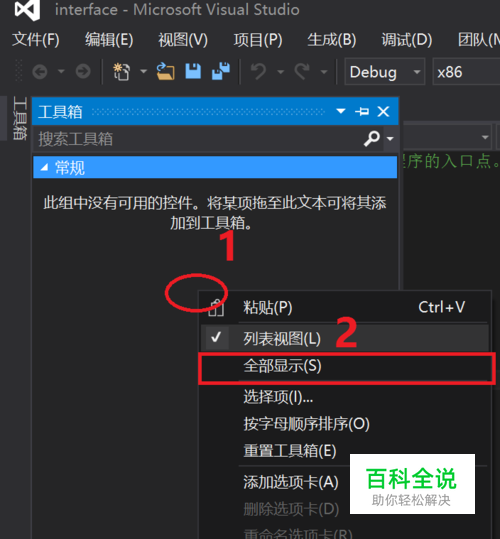Open the navigate backward history dropdown arrow
The image size is (500, 539).
pos(61,72)
